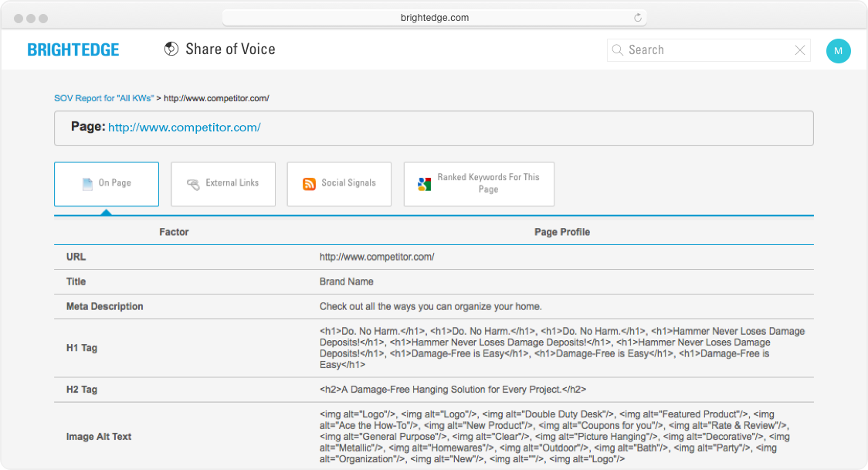Open the user avatar 'M' menu
The height and width of the screenshot is (470, 868).
[838, 51]
